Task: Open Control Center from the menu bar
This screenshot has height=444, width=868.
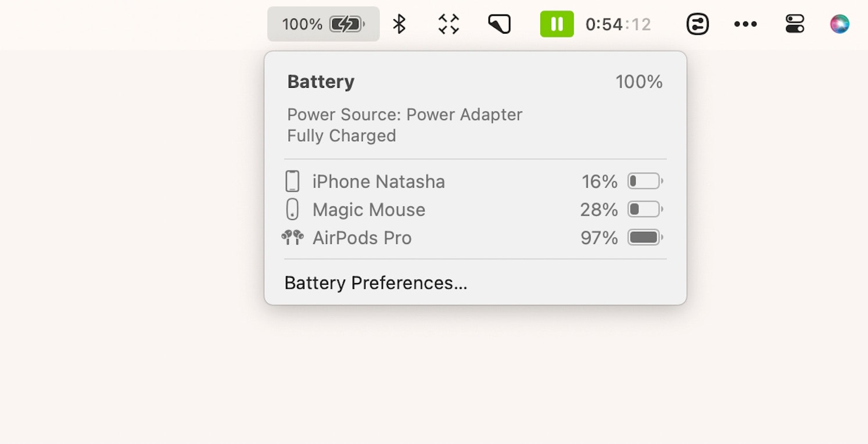Action: coord(794,24)
